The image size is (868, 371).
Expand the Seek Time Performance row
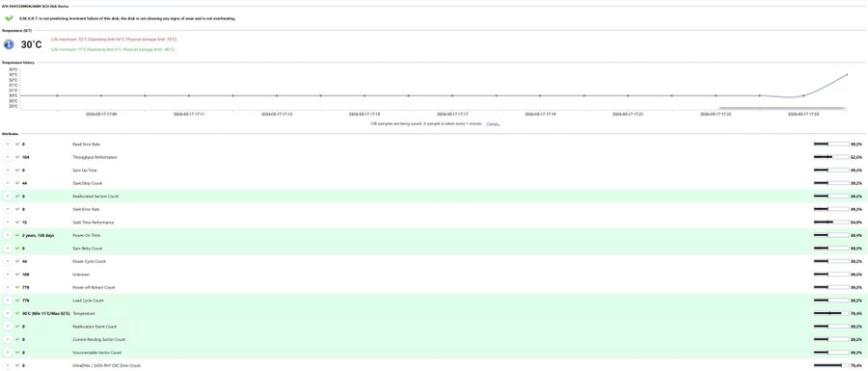pyautogui.click(x=7, y=223)
